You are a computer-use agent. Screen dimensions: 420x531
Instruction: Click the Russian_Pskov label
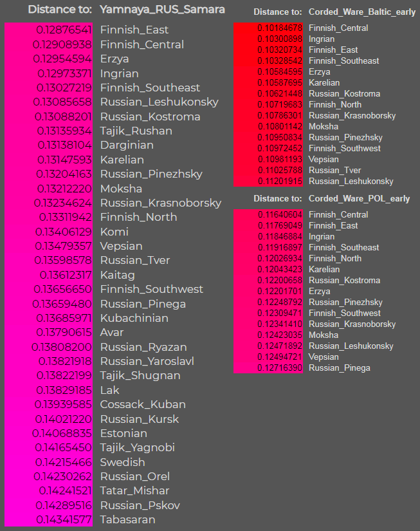[x=140, y=506]
